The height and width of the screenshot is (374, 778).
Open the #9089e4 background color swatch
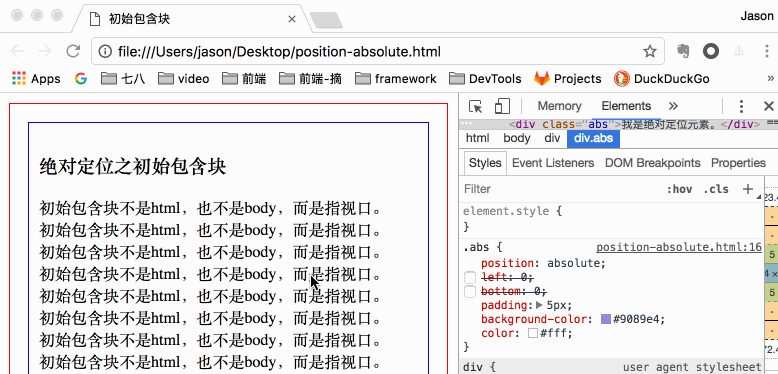pos(605,319)
